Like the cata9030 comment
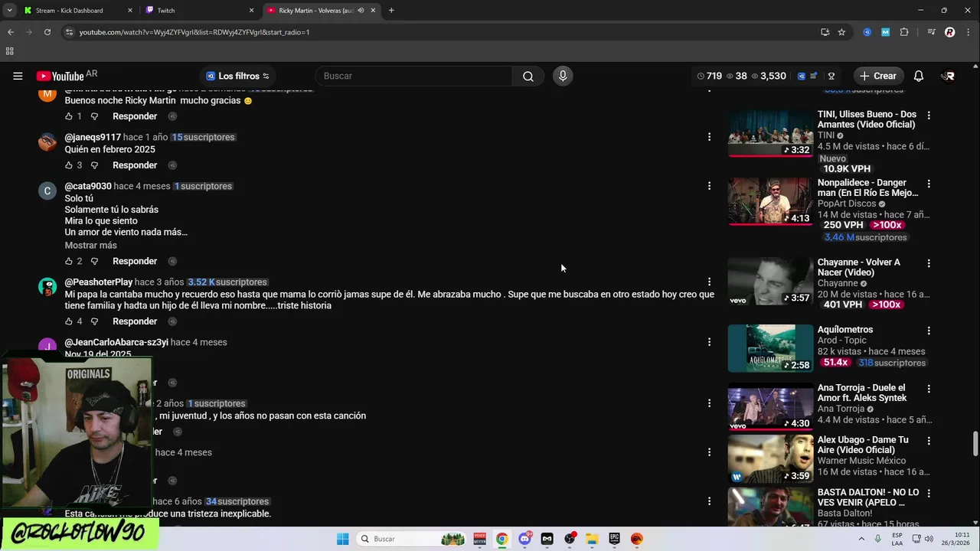 click(x=69, y=261)
